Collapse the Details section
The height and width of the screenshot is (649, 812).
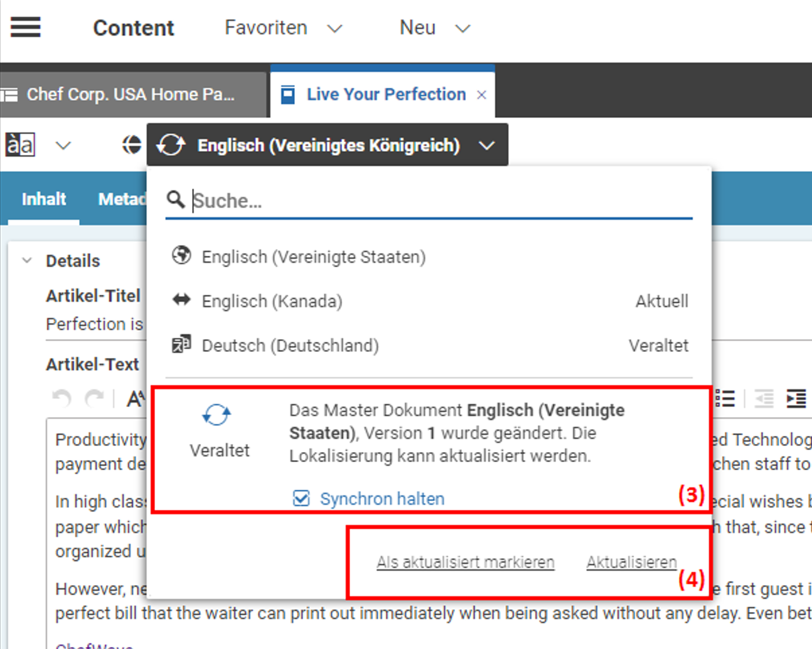27,261
